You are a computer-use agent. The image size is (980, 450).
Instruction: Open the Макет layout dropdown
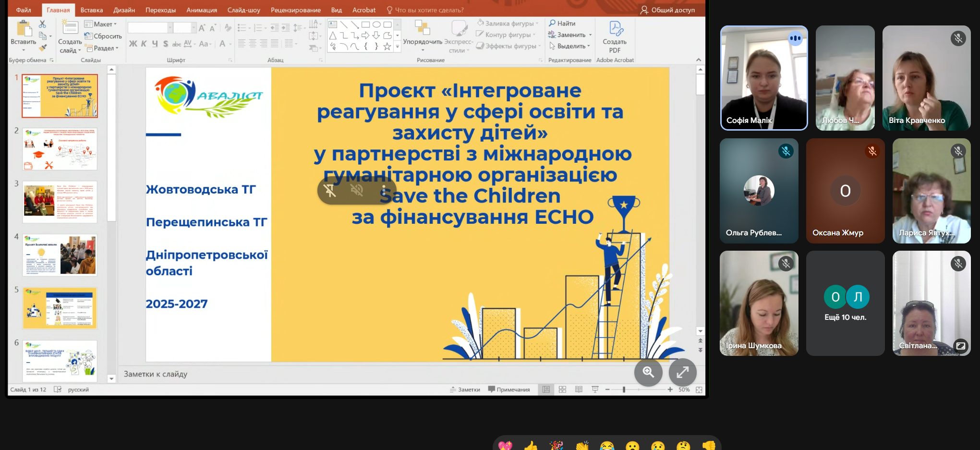(101, 24)
